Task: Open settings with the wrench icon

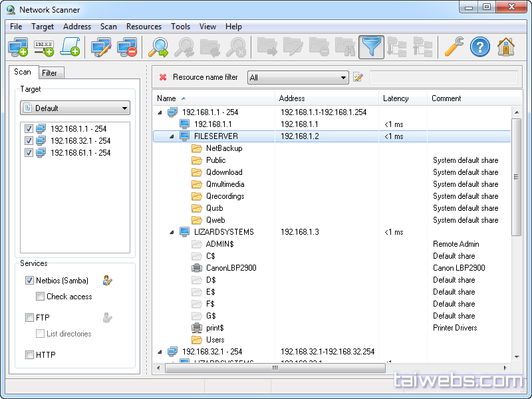Action: point(454,47)
